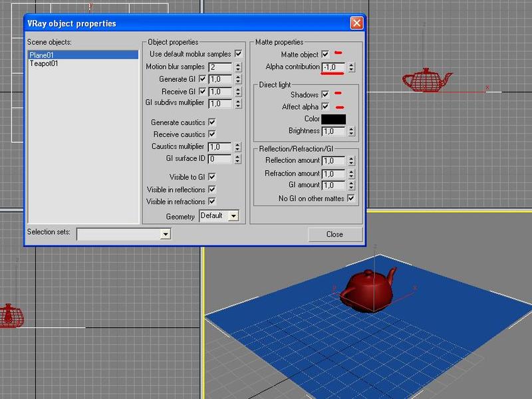The height and width of the screenshot is (399, 532).
Task: Adjust the Caustics multiplier spinner
Action: pos(237,147)
